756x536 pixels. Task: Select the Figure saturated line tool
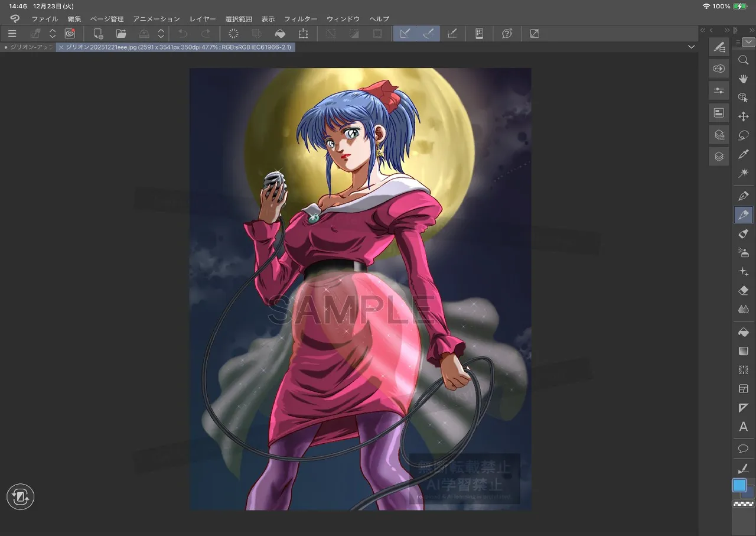tap(743, 370)
